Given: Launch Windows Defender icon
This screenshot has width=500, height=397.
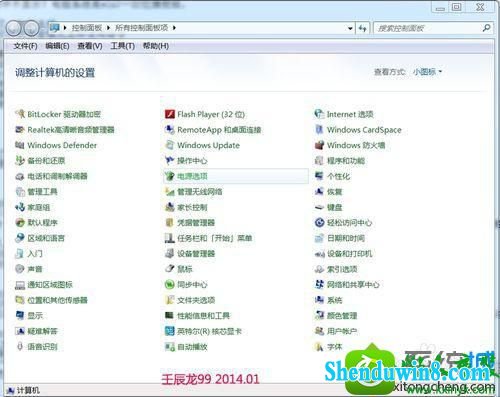Looking at the screenshot, I should click(x=20, y=145).
